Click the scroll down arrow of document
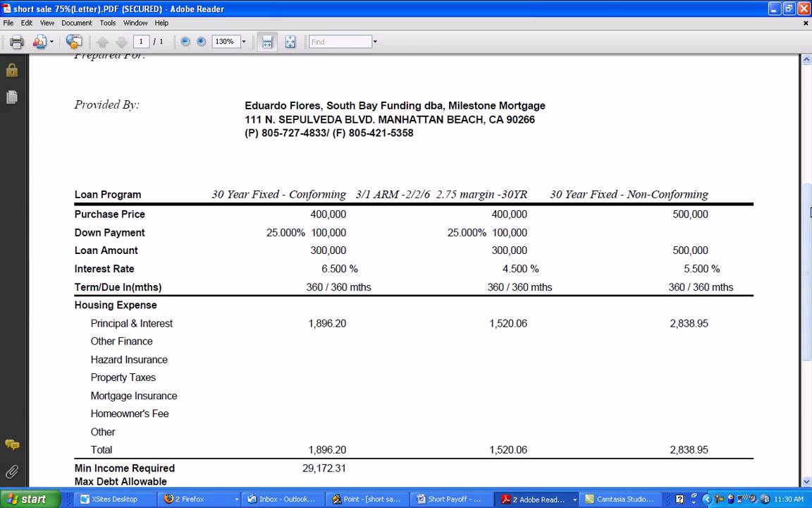812x508 pixels. pyautogui.click(x=806, y=482)
